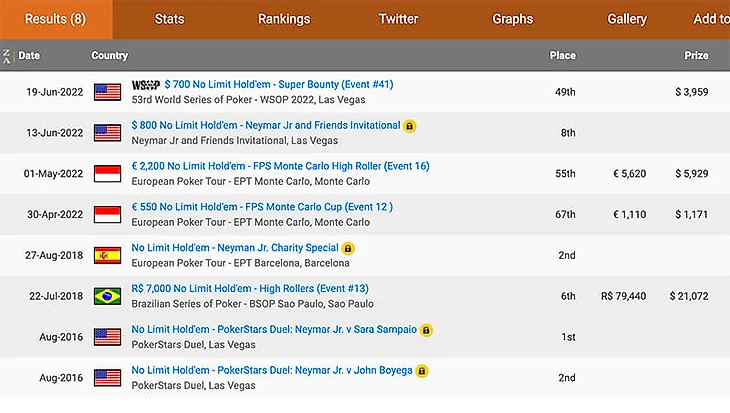The width and height of the screenshot is (730, 413).
Task: Click Monaco flag in 30-Apr-2022 row
Action: click(x=108, y=215)
